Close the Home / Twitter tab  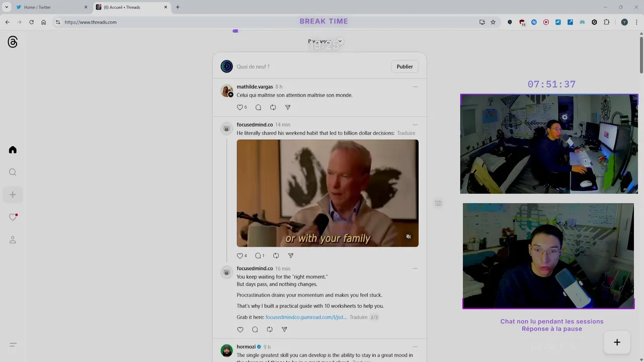(86, 7)
